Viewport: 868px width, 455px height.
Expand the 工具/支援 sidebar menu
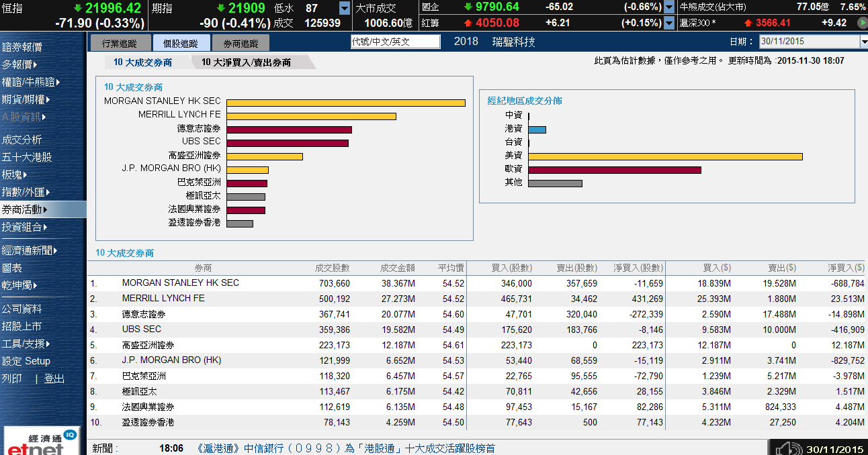(26, 344)
